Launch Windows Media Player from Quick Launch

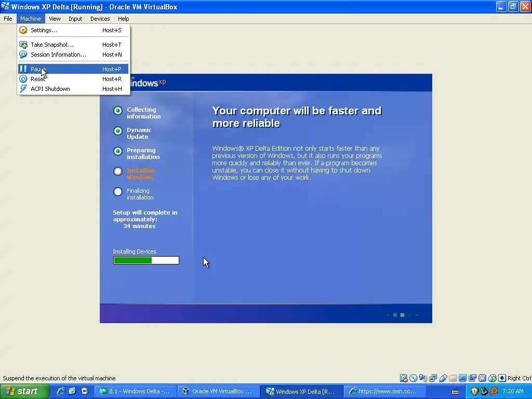click(84, 391)
